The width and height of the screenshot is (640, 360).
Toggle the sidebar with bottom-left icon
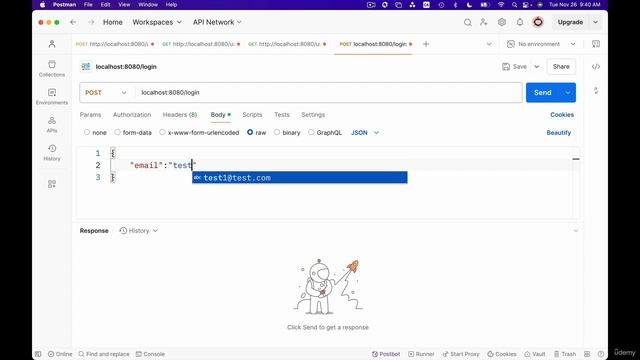(38, 354)
